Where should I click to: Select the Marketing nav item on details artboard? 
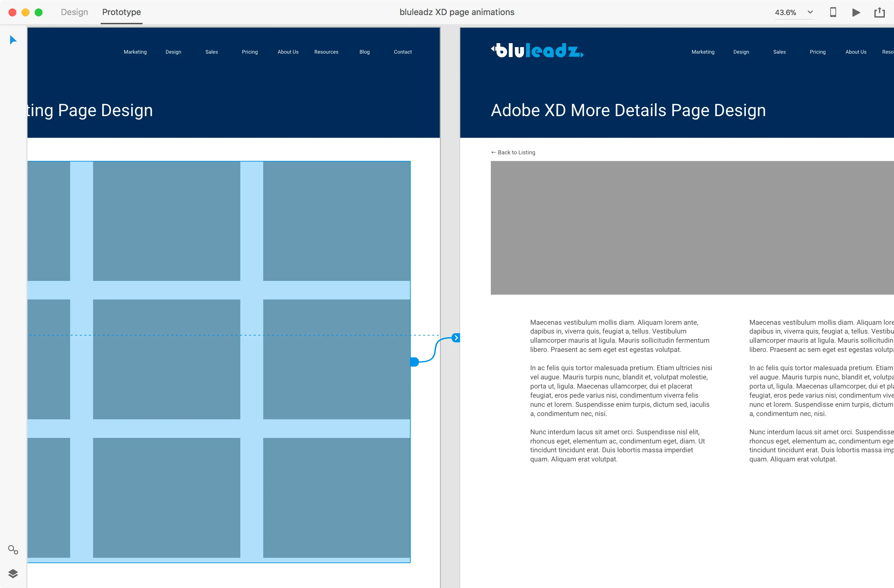click(x=703, y=52)
